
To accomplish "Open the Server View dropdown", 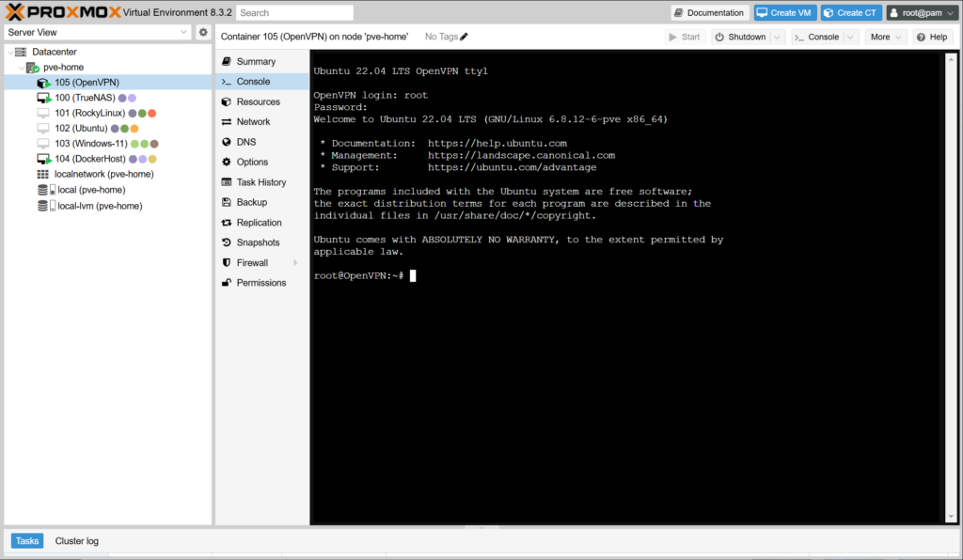I will pyautogui.click(x=183, y=32).
